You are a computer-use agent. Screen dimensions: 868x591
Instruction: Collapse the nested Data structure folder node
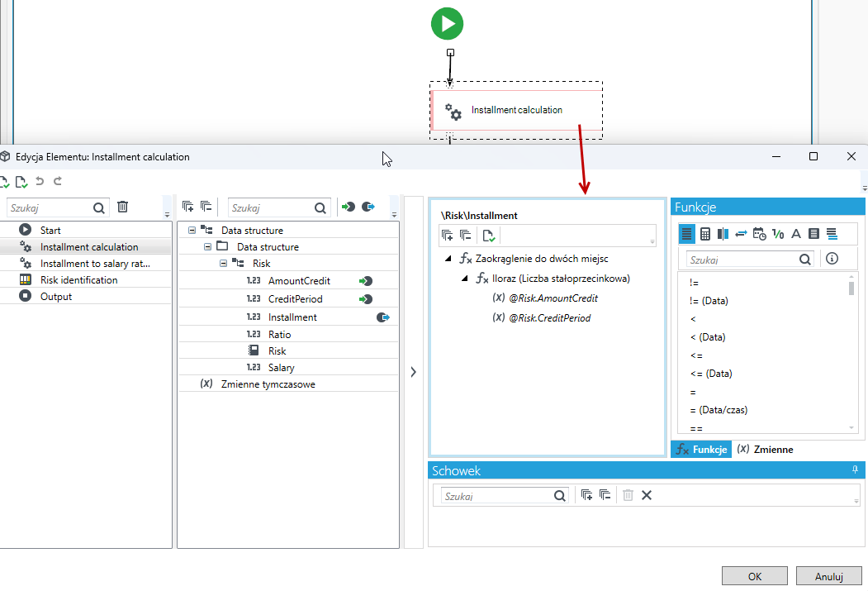pyautogui.click(x=207, y=247)
